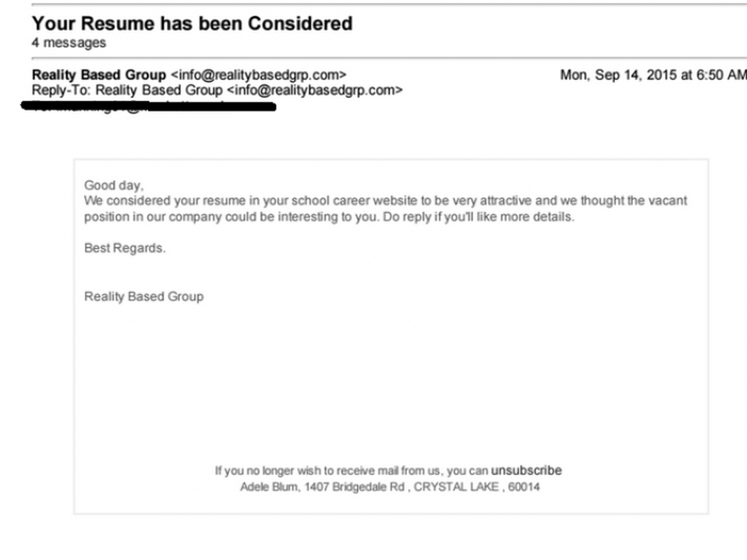Click the sender email address info@realitybasedgrp.com
Screen dimensions: 747x560
(258, 75)
